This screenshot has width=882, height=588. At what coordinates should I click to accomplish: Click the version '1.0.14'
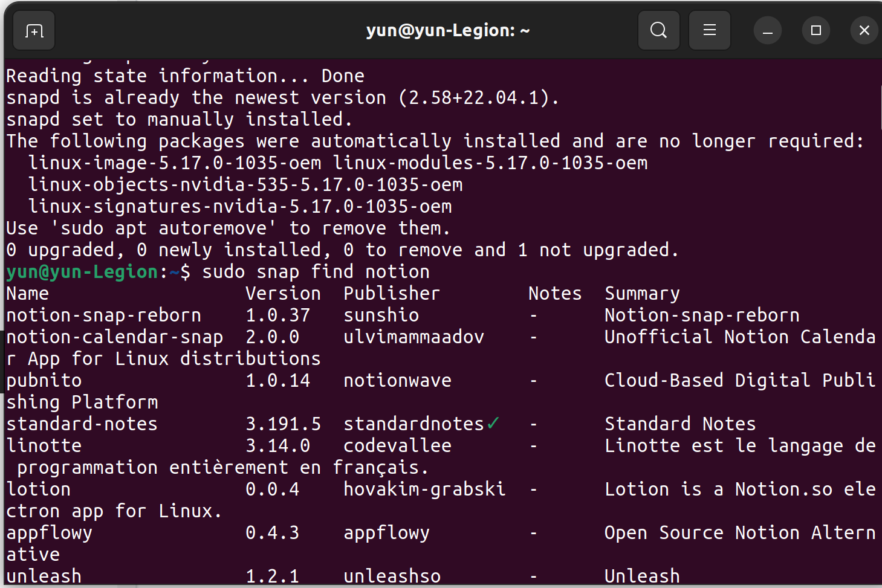[x=278, y=381]
